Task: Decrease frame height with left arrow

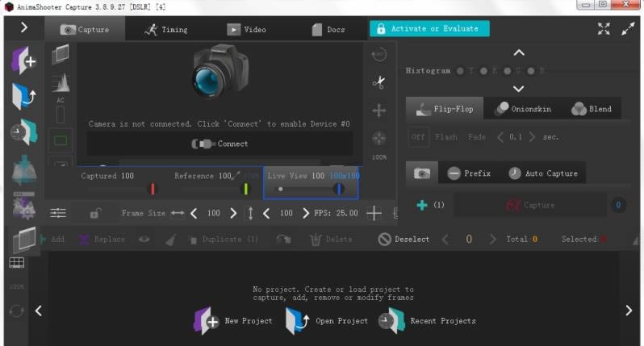Action: tap(266, 213)
